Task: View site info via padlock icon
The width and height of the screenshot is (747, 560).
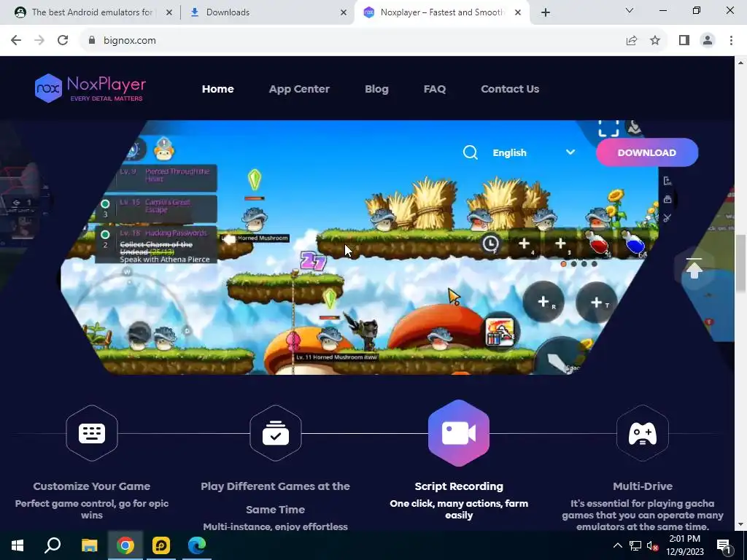Action: click(92, 41)
